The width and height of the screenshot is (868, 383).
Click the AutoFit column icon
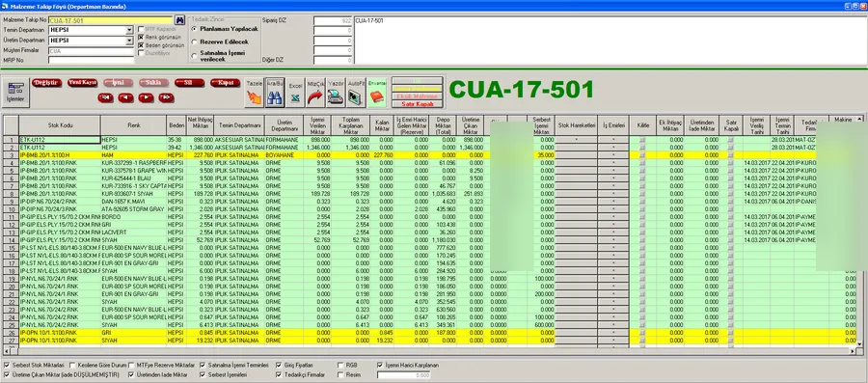(x=356, y=92)
